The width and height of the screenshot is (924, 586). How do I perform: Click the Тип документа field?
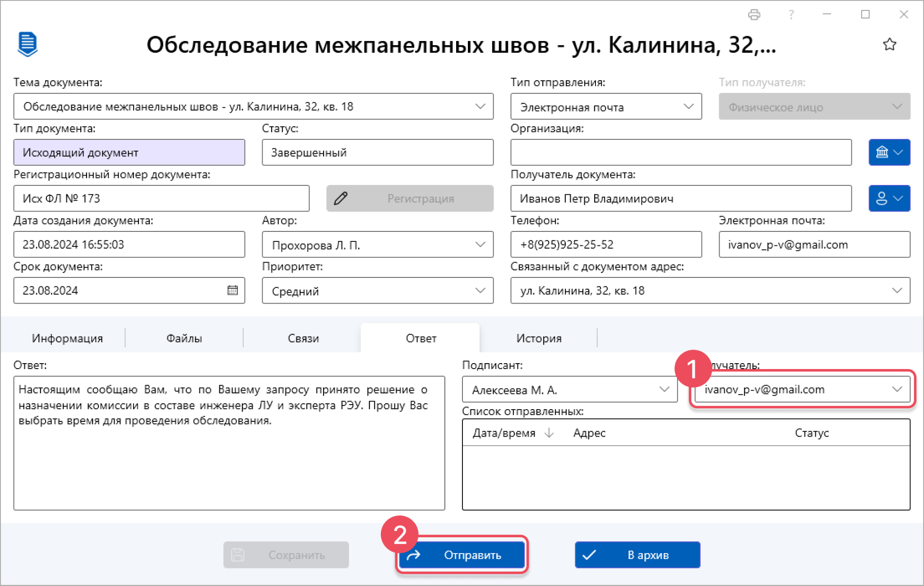[x=129, y=152]
